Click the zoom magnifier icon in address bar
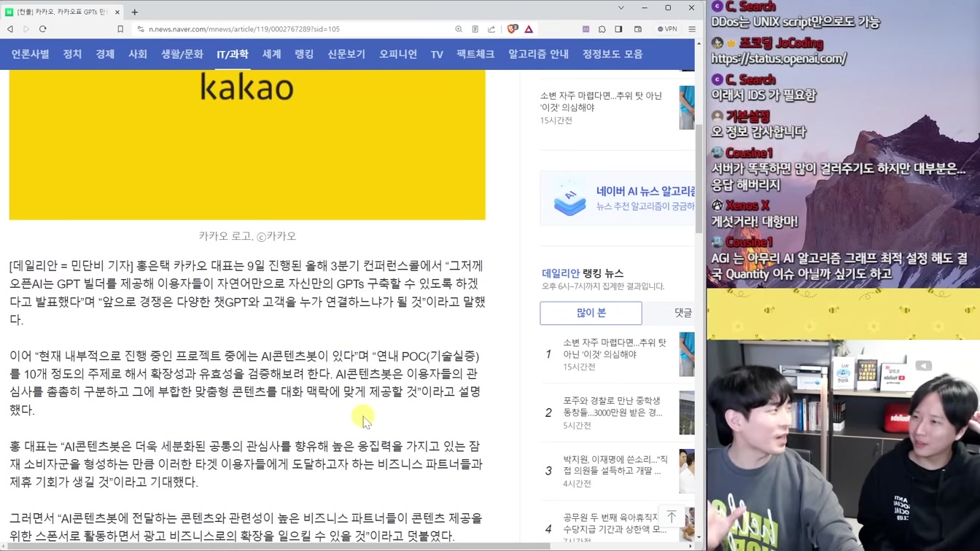Viewport: 980px width, 551px height. tap(459, 29)
